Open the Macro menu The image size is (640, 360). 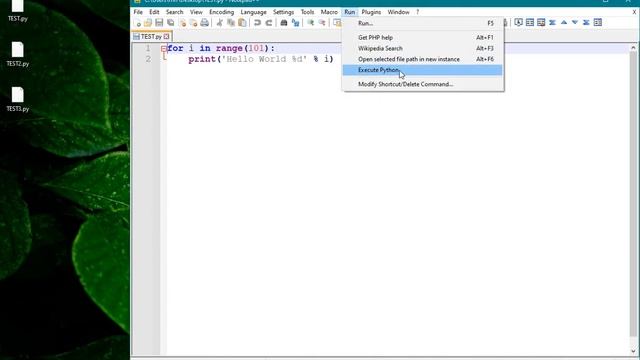click(329, 12)
